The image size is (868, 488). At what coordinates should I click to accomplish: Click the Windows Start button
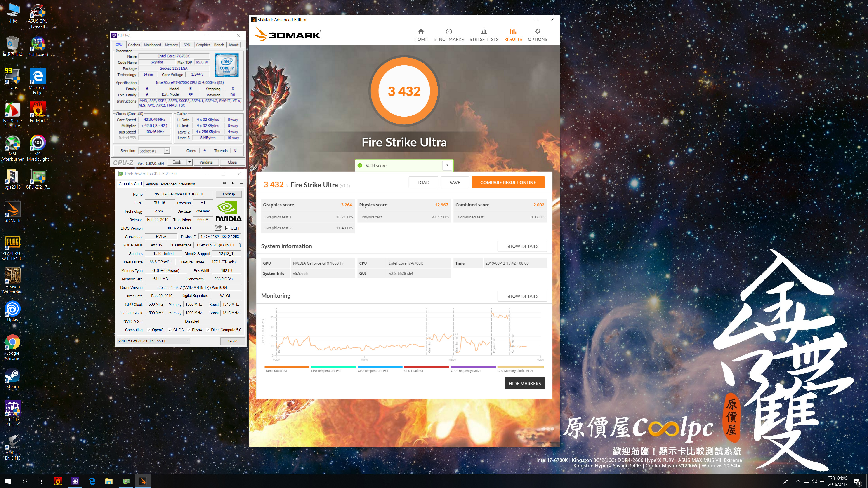[8, 481]
